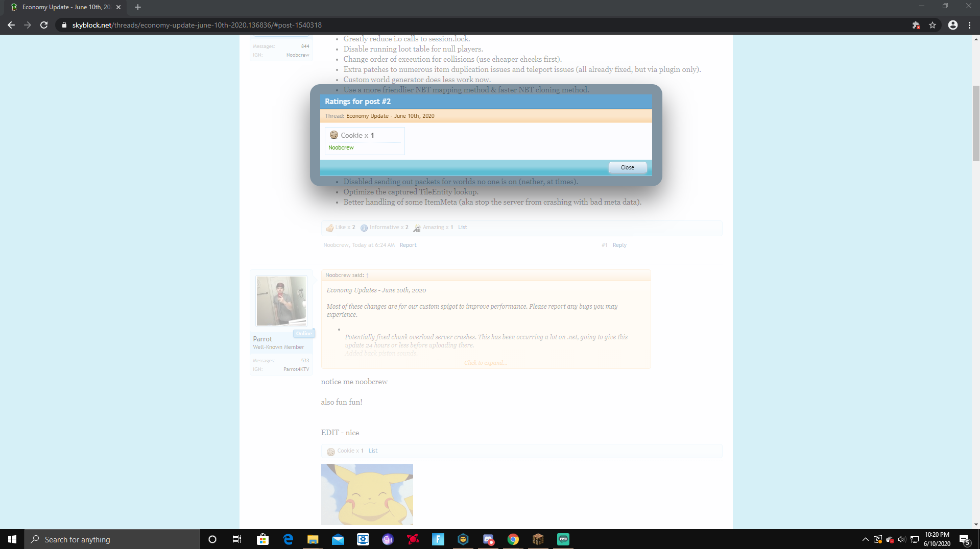980x549 pixels.
Task: Open volume control in system tray
Action: [x=902, y=539]
